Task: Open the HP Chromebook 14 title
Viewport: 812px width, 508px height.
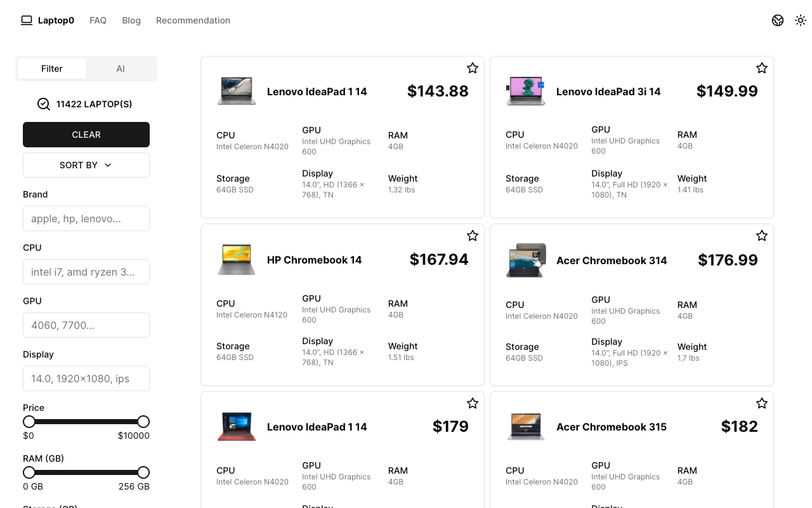Action: [x=314, y=260]
